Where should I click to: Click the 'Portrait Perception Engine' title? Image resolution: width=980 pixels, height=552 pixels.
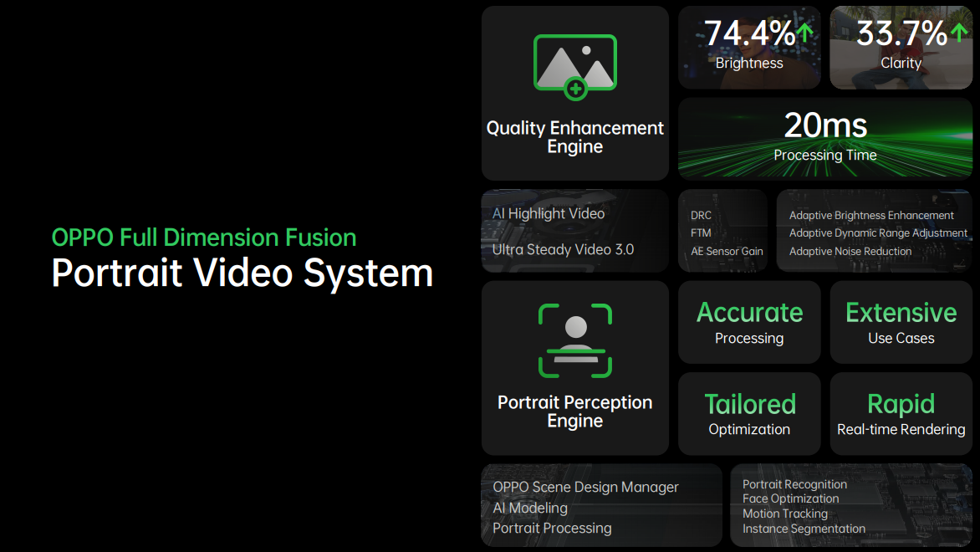(575, 411)
